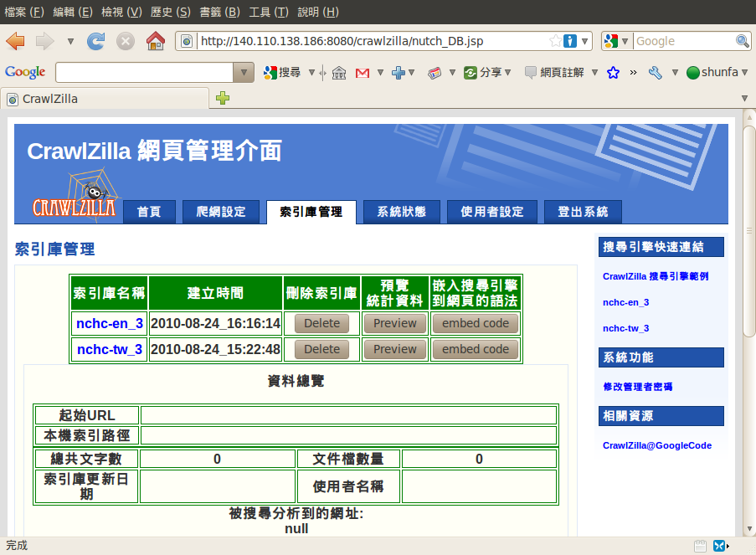Click the browser address bar URL field
Screen dimensions: 756x555
click(373, 41)
